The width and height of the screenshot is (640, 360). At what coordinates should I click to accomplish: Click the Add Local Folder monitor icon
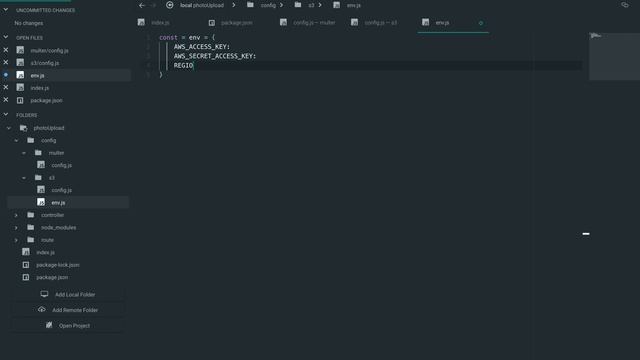tap(44, 294)
